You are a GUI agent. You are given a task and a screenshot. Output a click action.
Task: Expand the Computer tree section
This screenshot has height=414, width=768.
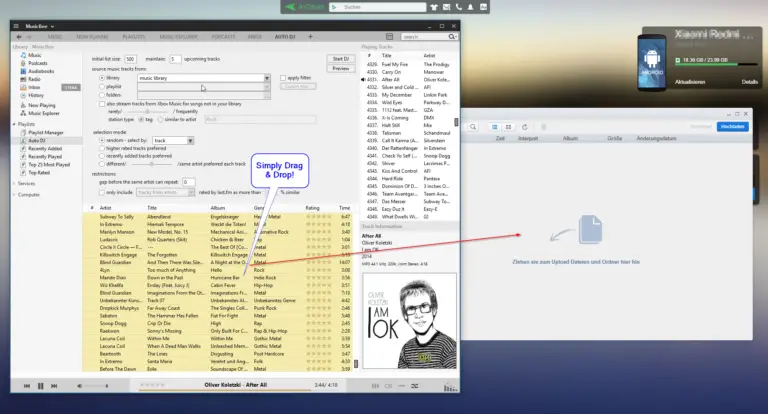(14, 195)
